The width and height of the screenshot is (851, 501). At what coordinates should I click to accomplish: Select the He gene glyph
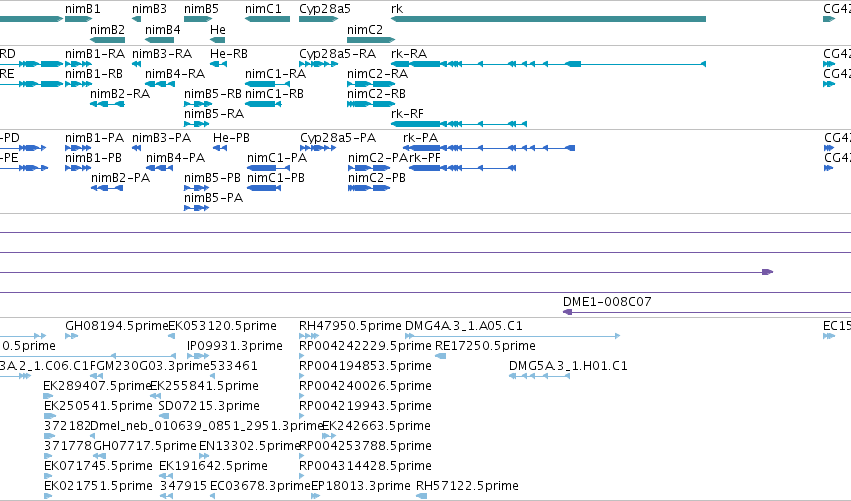tap(218, 40)
